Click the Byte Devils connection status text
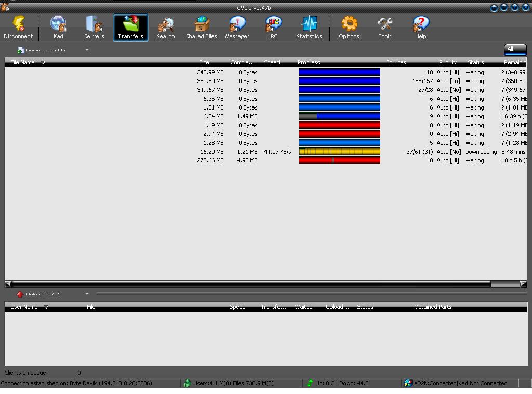Image resolution: width=532 pixels, height=394 pixels. [76, 383]
